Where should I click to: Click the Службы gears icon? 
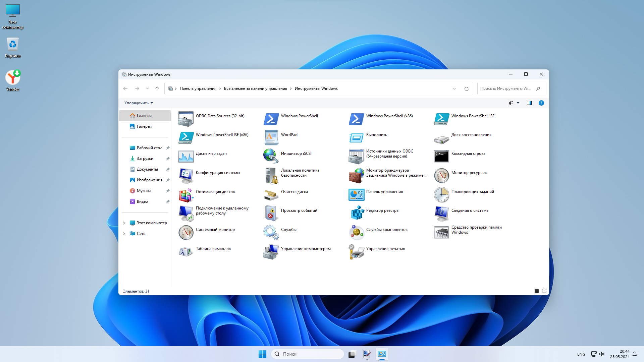coord(271,232)
